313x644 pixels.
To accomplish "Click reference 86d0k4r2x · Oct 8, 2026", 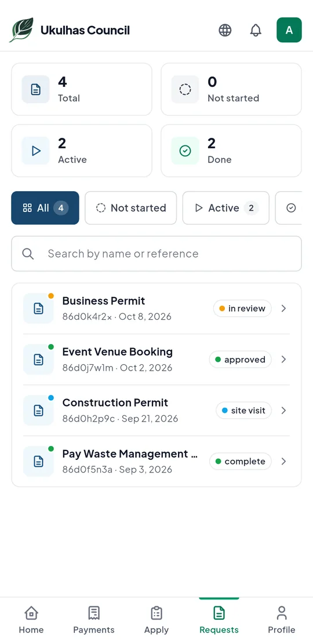I will point(117,317).
